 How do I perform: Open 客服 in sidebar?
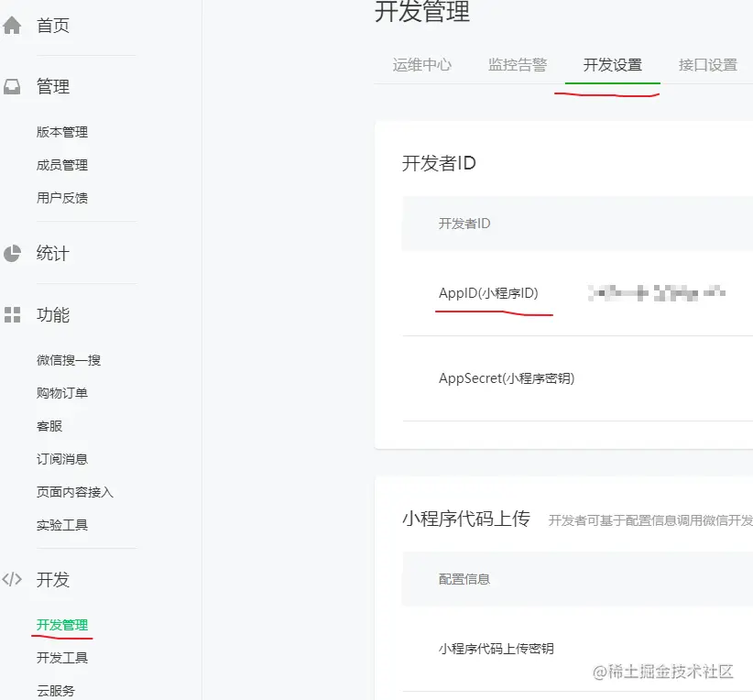click(x=49, y=426)
